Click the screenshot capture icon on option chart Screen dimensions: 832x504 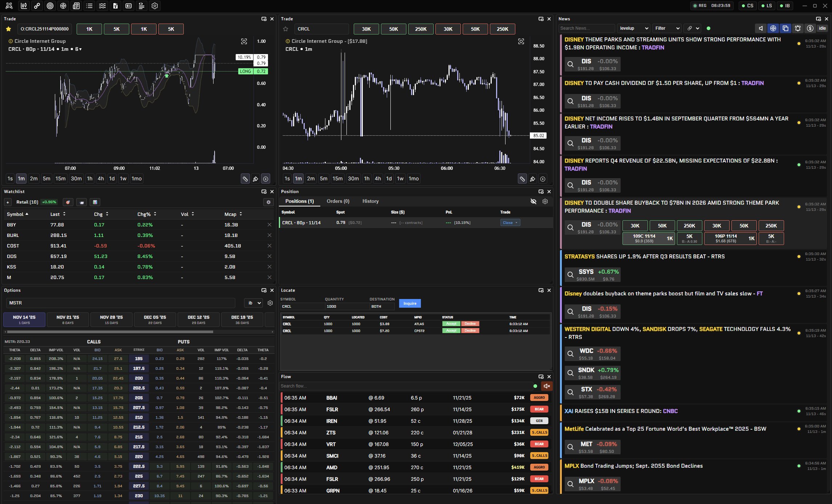pyautogui.click(x=244, y=41)
